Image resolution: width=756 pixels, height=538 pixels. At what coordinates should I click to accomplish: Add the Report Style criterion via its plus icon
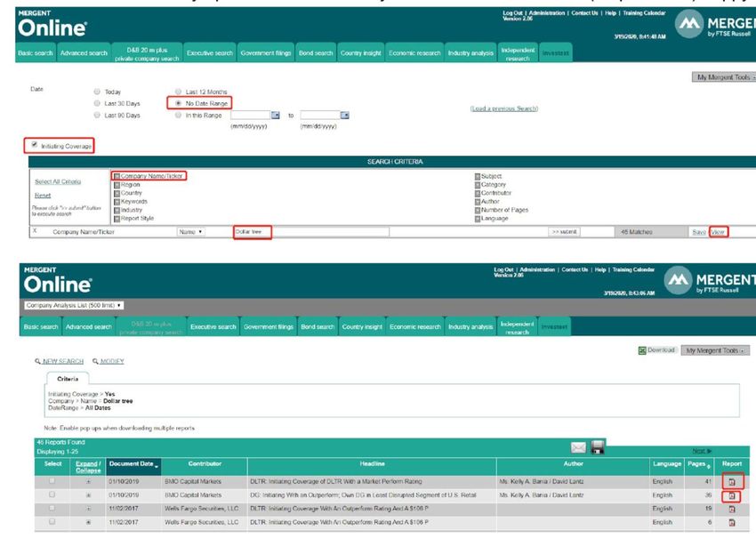(x=117, y=219)
